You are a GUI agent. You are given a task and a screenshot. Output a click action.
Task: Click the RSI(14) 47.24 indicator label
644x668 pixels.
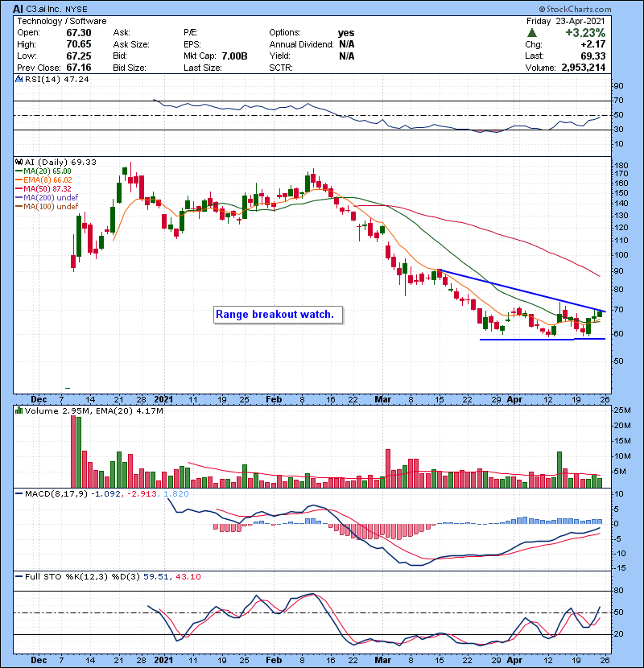click(57, 79)
